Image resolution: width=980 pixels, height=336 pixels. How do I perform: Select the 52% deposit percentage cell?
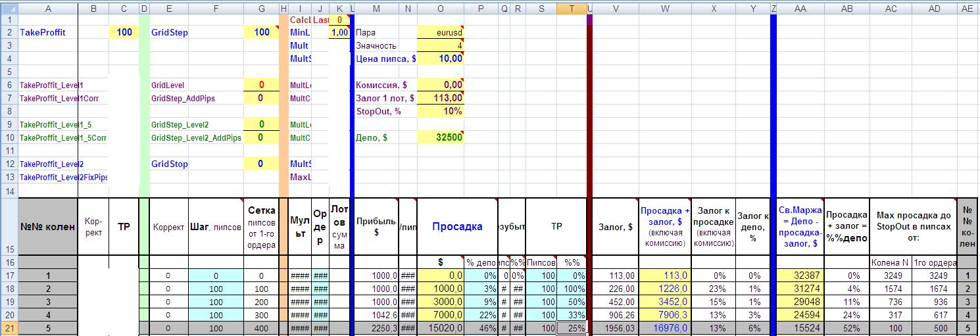[847, 328]
